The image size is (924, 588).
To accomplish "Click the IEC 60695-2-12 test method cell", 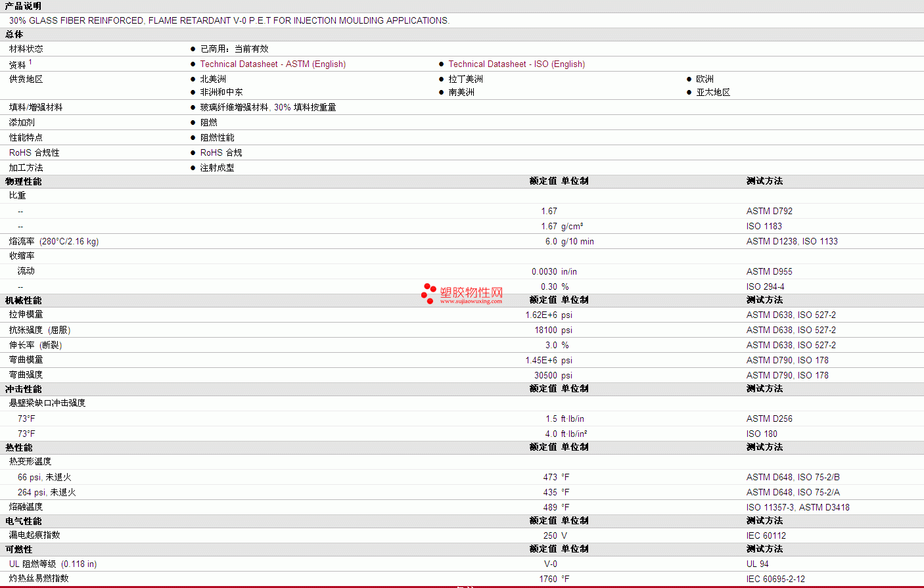I will pyautogui.click(x=775, y=579).
